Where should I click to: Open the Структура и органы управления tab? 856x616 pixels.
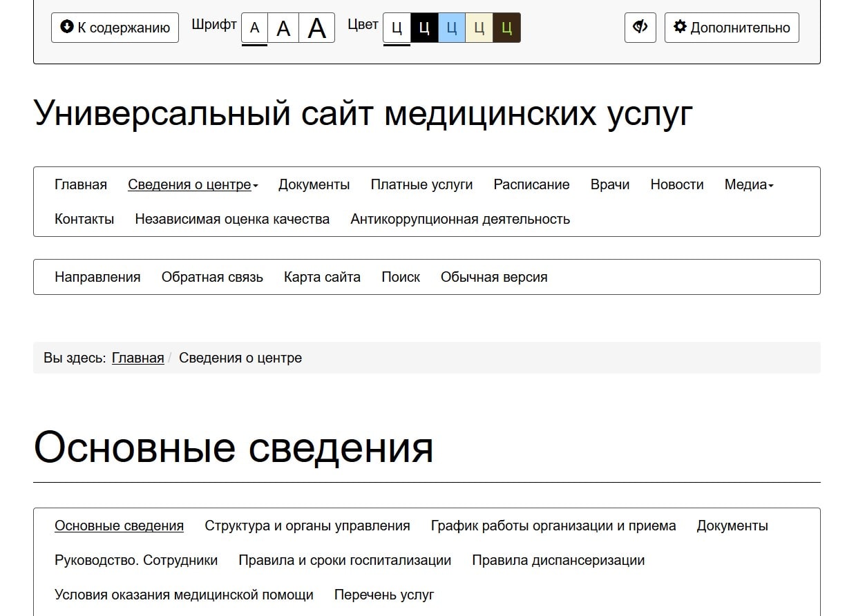(307, 526)
